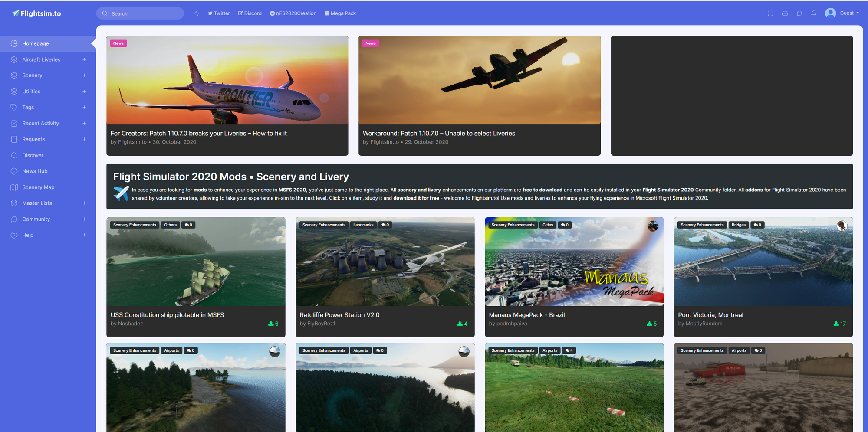Expand the Utilities submenu
868x432 pixels.
point(84,92)
